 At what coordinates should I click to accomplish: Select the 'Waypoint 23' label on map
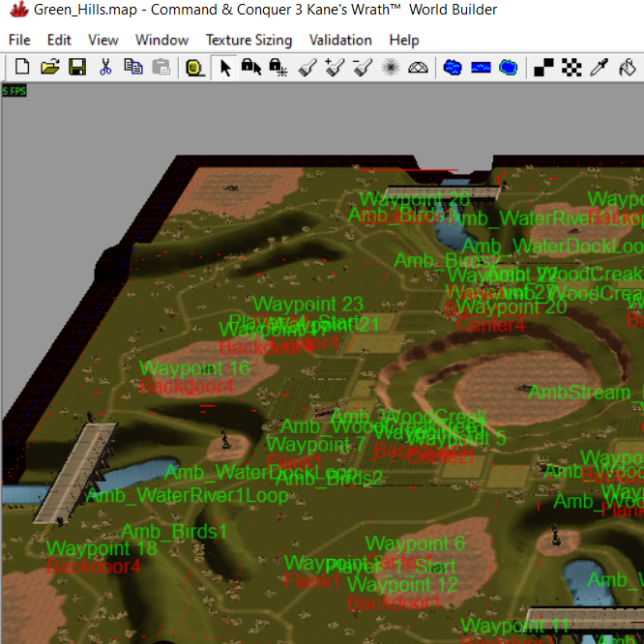click(x=308, y=305)
